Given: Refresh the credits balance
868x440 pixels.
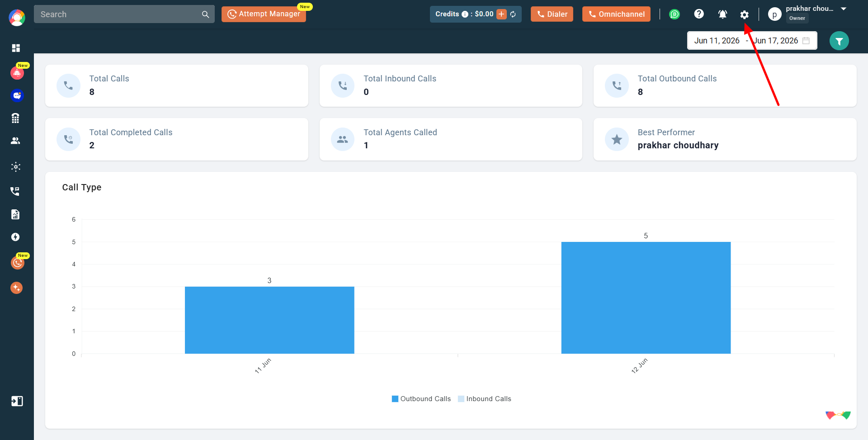Looking at the screenshot, I should [513, 14].
